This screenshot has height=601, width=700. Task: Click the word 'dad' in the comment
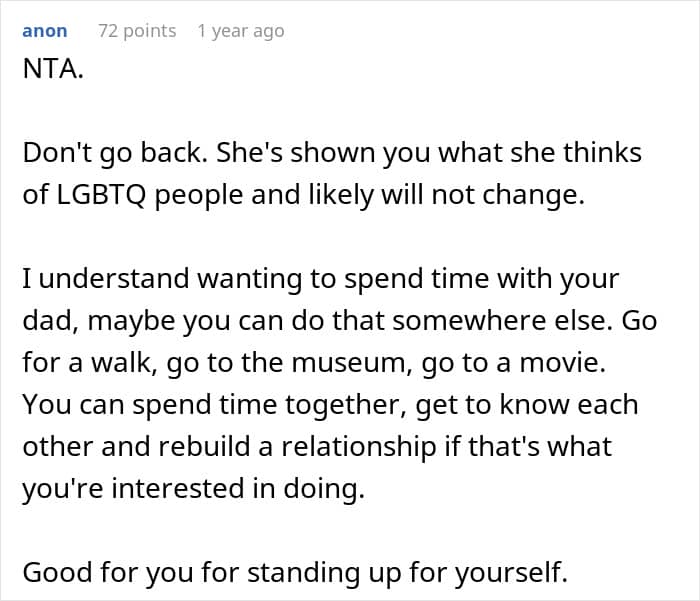(x=45, y=321)
